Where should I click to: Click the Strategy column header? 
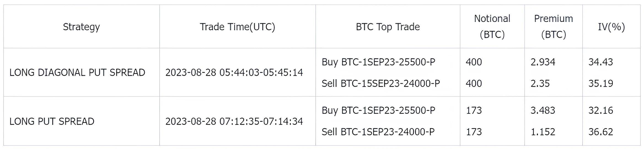[81, 27]
